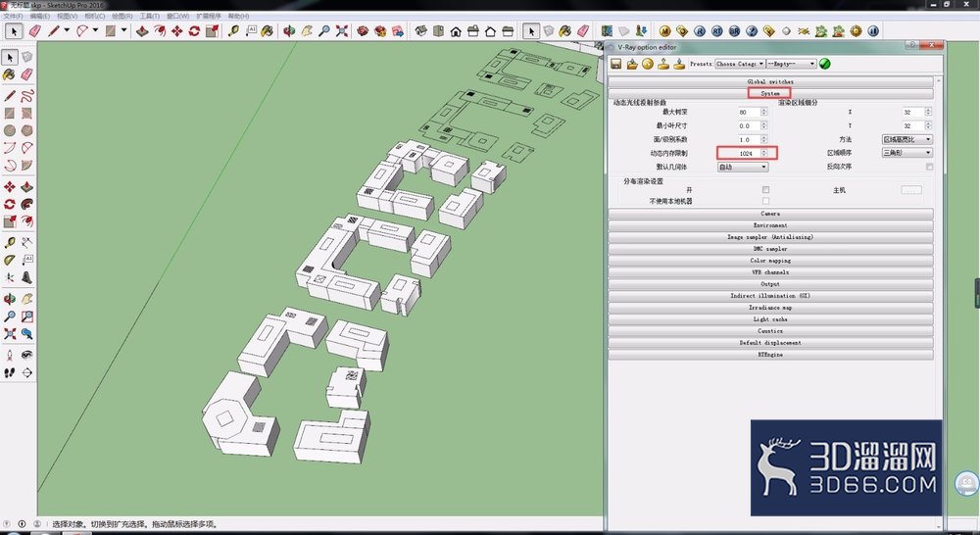Click the 主机 hosts button
Screen dimensions: 980x535
[x=911, y=190]
